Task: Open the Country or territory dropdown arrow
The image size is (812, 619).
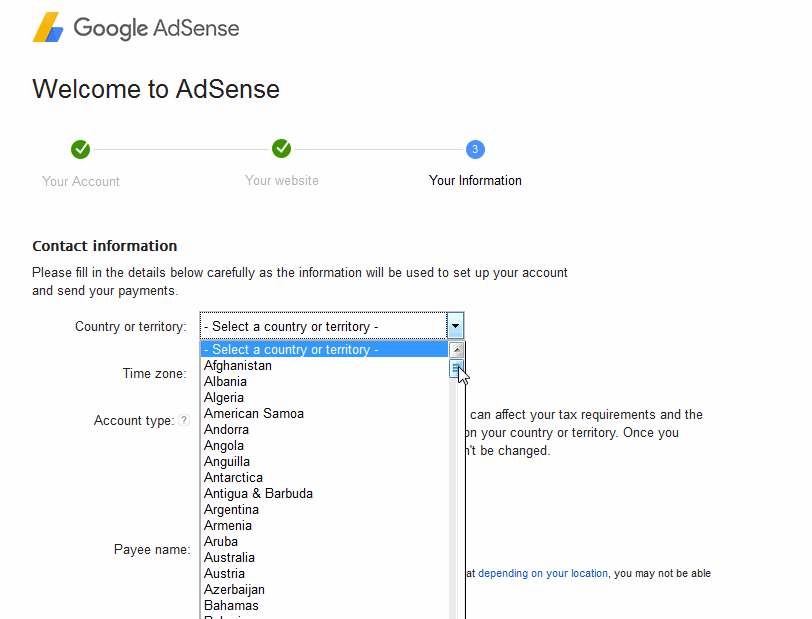Action: 455,326
